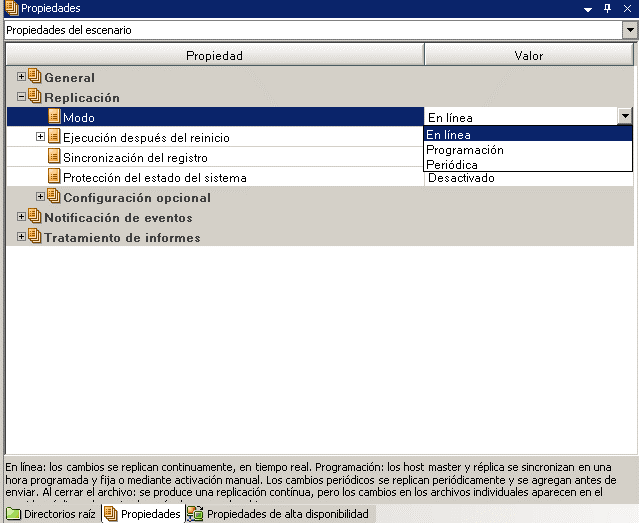
Task: Open the panel options down-arrow in title bar
Action: (588, 9)
